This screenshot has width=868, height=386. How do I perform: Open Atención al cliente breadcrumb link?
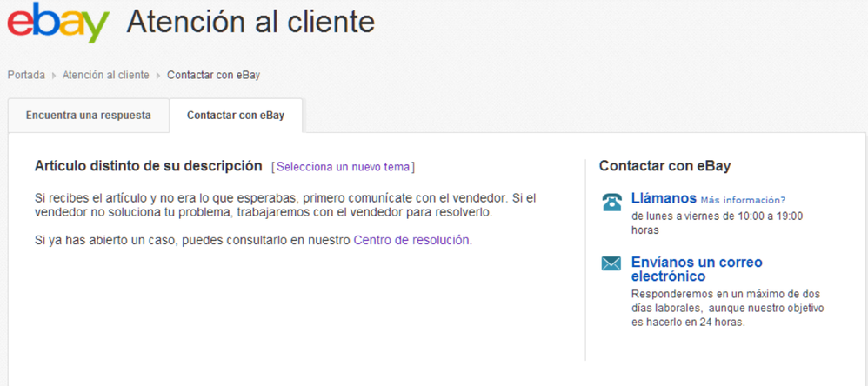[106, 76]
